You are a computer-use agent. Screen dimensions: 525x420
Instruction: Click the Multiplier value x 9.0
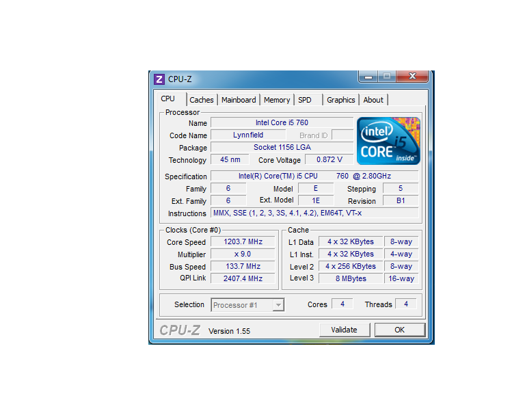pos(243,254)
